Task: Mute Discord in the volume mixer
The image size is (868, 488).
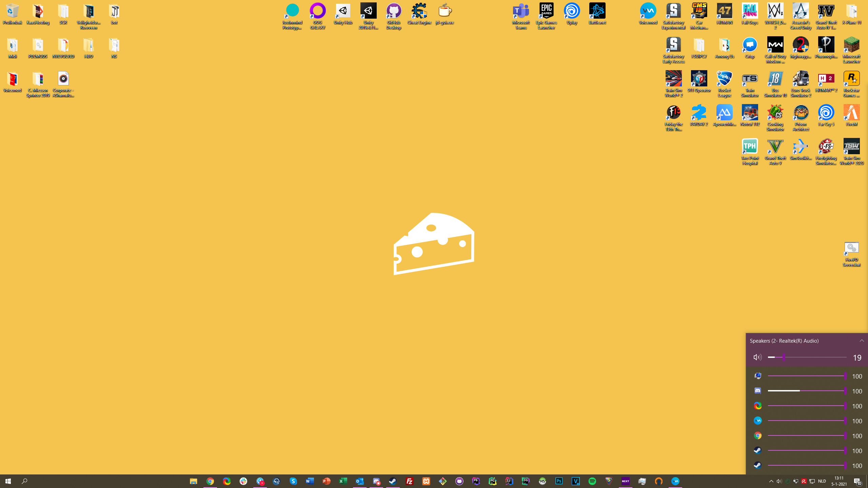Action: coord(757,391)
